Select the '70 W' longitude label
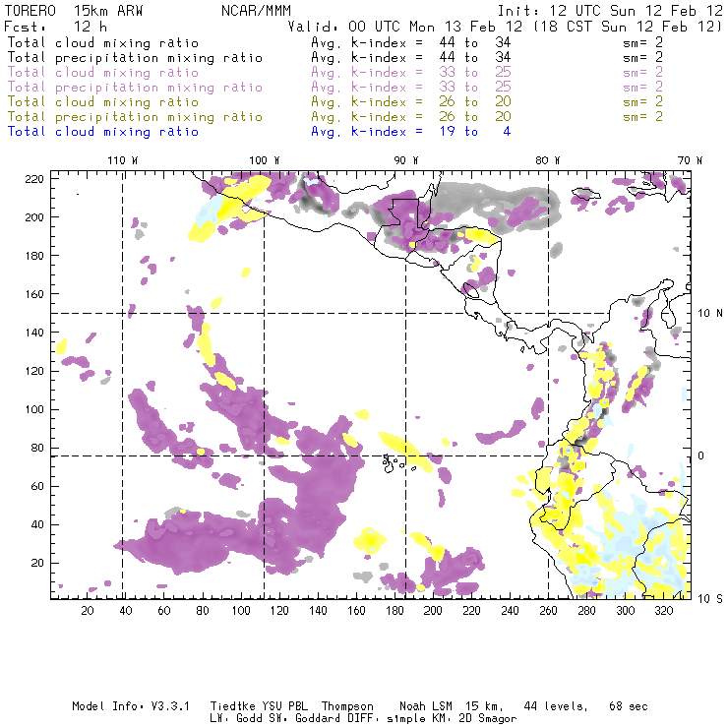This screenshot has width=728, height=728. (690, 160)
